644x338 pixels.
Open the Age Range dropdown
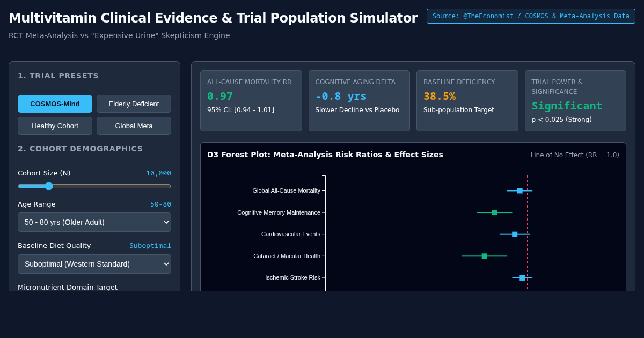[x=94, y=222]
